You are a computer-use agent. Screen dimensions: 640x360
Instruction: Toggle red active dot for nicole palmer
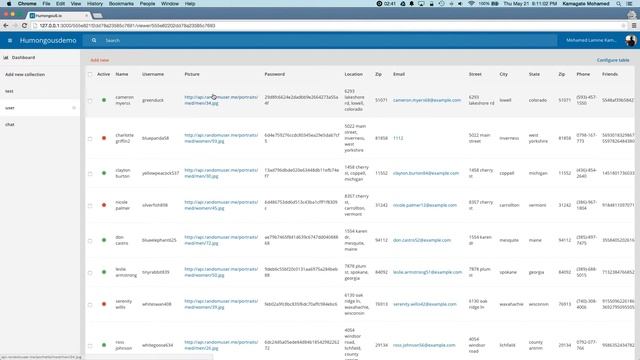[104, 205]
